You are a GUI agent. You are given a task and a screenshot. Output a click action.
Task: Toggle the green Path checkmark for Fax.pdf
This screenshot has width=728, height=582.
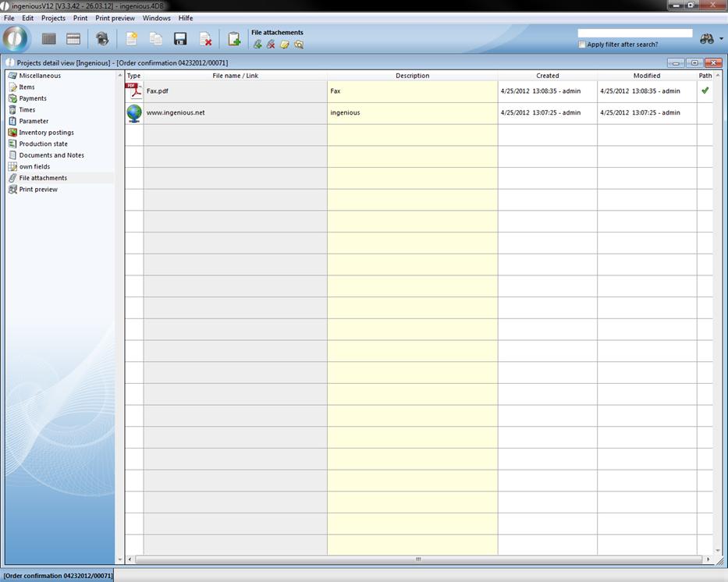[x=705, y=90]
